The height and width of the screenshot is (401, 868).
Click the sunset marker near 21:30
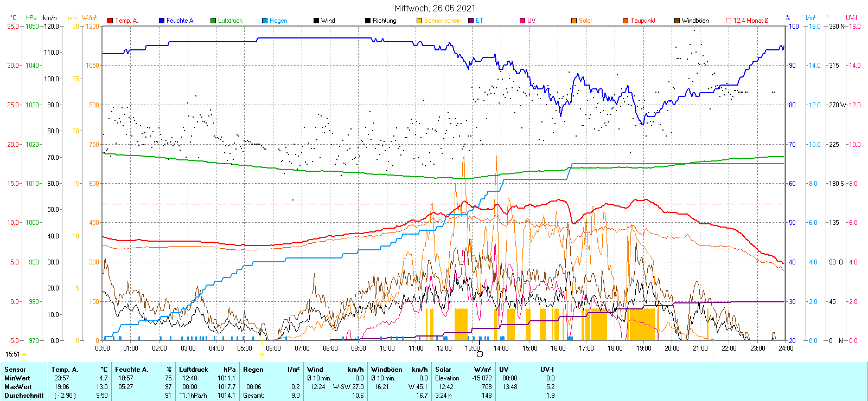pyautogui.click(x=713, y=354)
